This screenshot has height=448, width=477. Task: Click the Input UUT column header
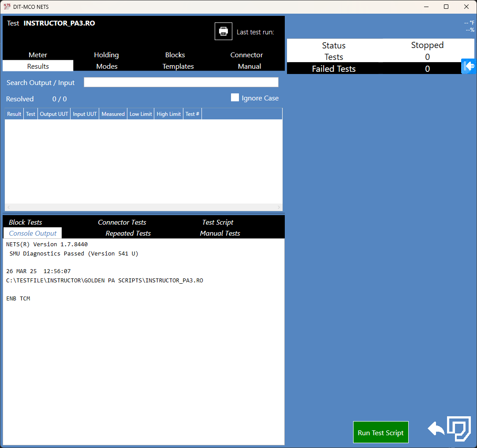[85, 114]
